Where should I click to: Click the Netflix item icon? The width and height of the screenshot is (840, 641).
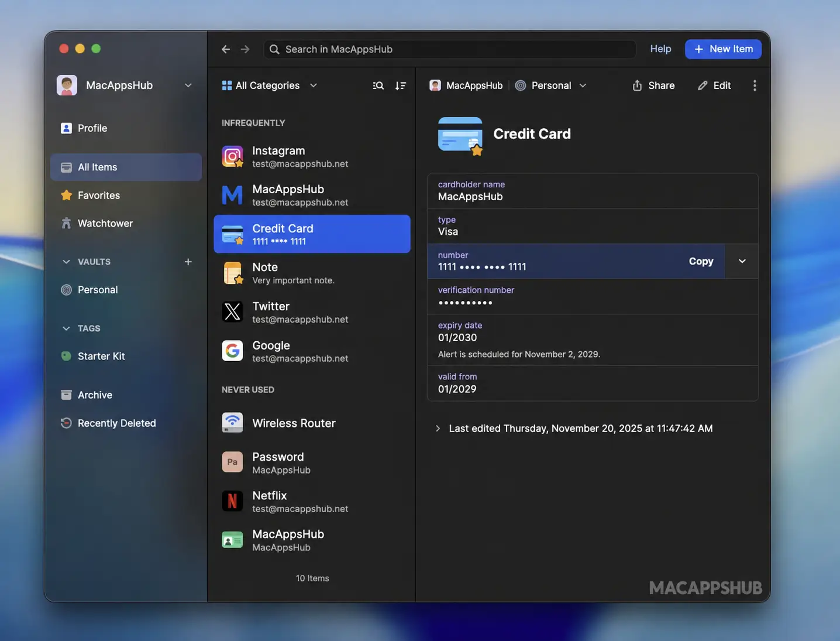click(x=232, y=501)
